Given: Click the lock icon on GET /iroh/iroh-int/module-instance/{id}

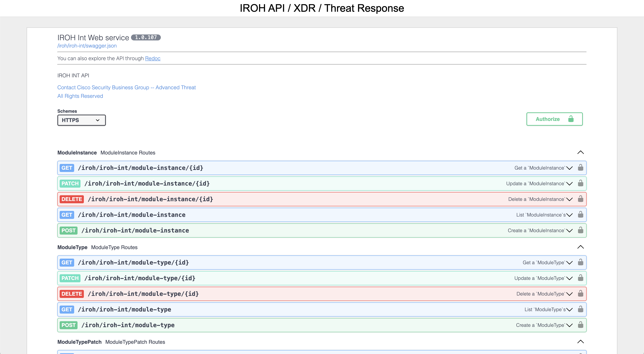Looking at the screenshot, I should click(x=581, y=168).
